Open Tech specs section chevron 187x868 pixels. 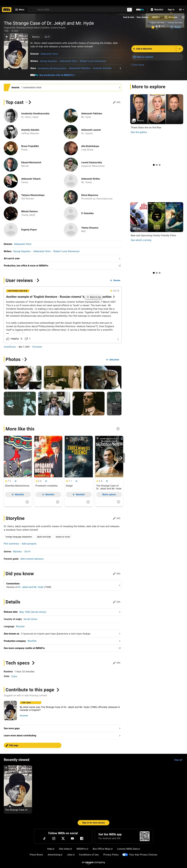[33, 663]
